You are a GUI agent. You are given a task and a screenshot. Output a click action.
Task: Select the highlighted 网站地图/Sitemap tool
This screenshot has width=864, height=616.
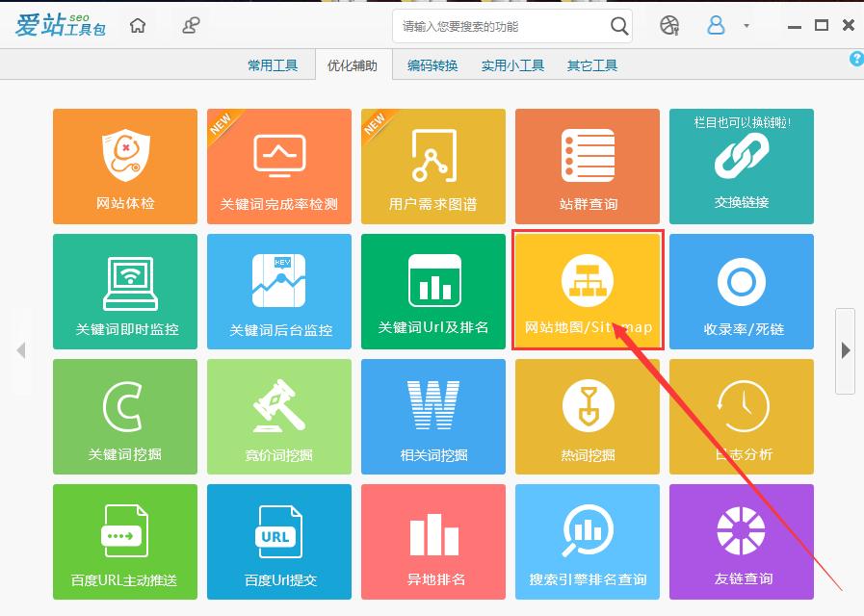587,291
